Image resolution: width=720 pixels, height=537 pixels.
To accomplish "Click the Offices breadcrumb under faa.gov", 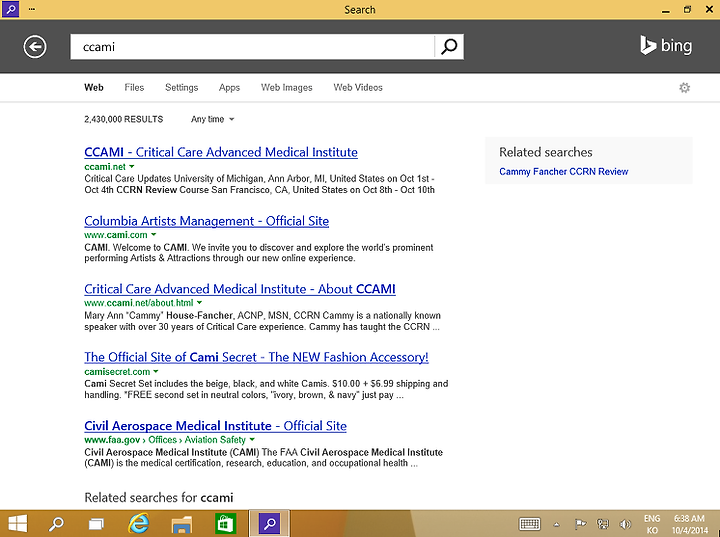I will pos(162,440).
